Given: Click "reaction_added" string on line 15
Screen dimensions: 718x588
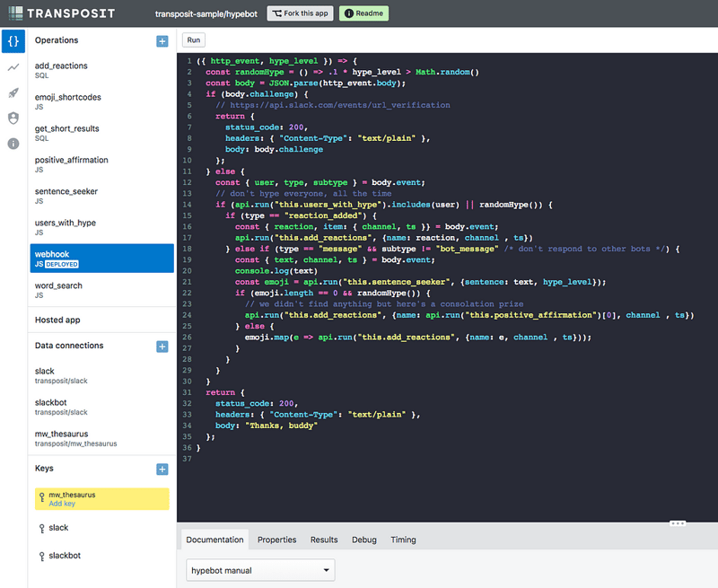Looking at the screenshot, I should pos(323,215).
